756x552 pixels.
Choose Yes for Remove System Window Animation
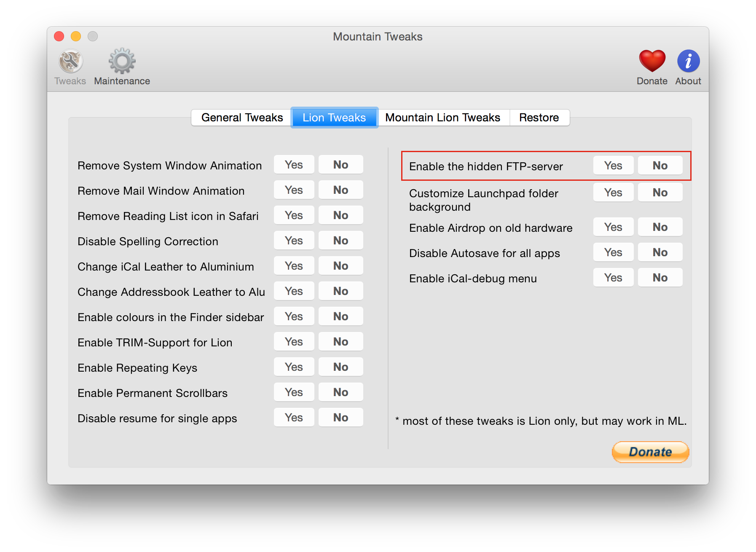click(294, 165)
